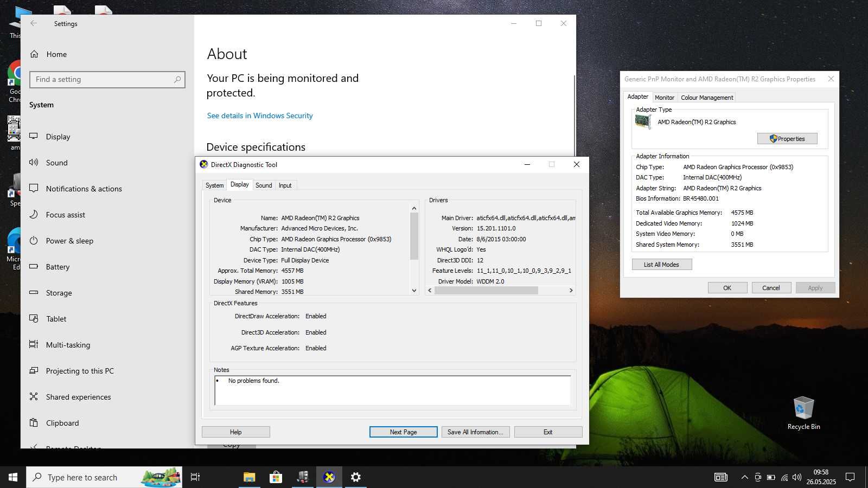Show hidden system tray icons
This screenshot has height=488, width=868.
(x=744, y=477)
